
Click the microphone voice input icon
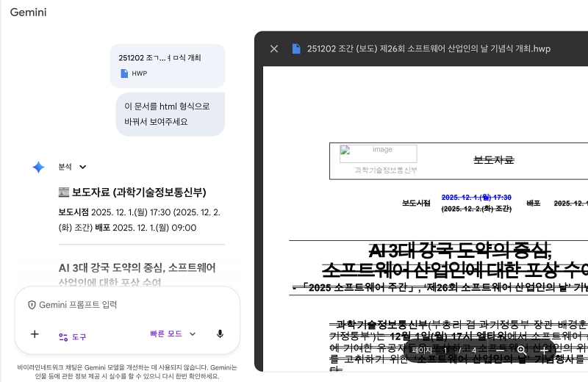(x=220, y=334)
